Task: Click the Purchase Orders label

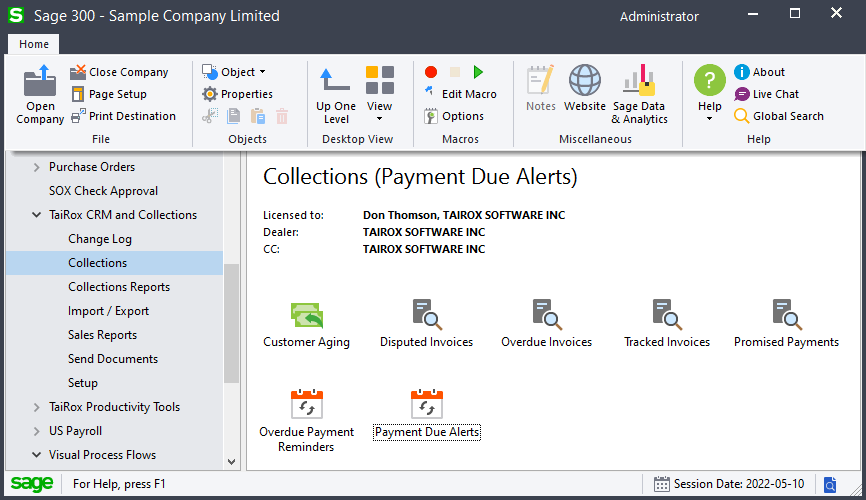Action: click(x=92, y=167)
